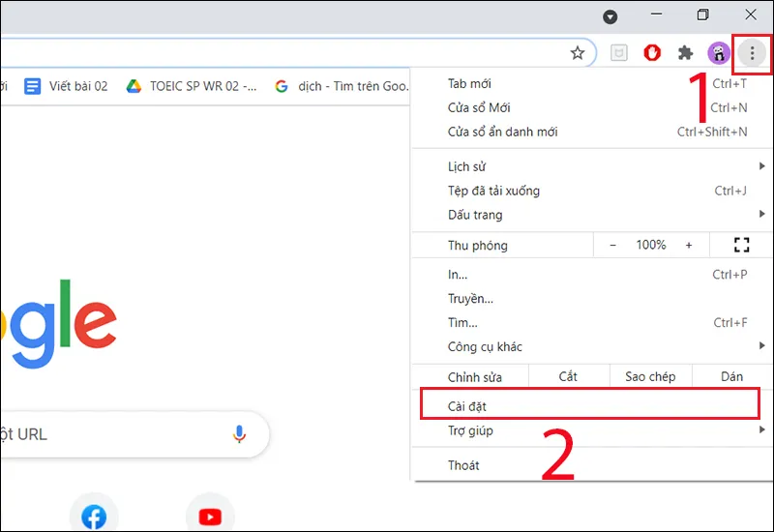The width and height of the screenshot is (774, 532).
Task: Open the 'dịch - Tìm trên Goo.' bookmark
Action: pyautogui.click(x=342, y=86)
